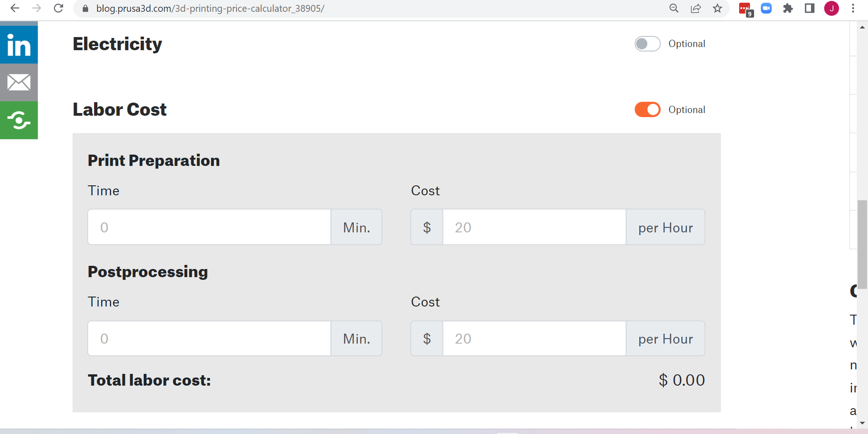Open browser side panel icon
This screenshot has height=434, width=868.
810,8
